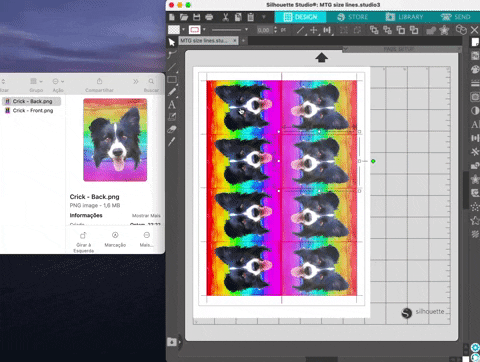
Task: Click the Delete X toolbar icon
Action: coord(475,30)
